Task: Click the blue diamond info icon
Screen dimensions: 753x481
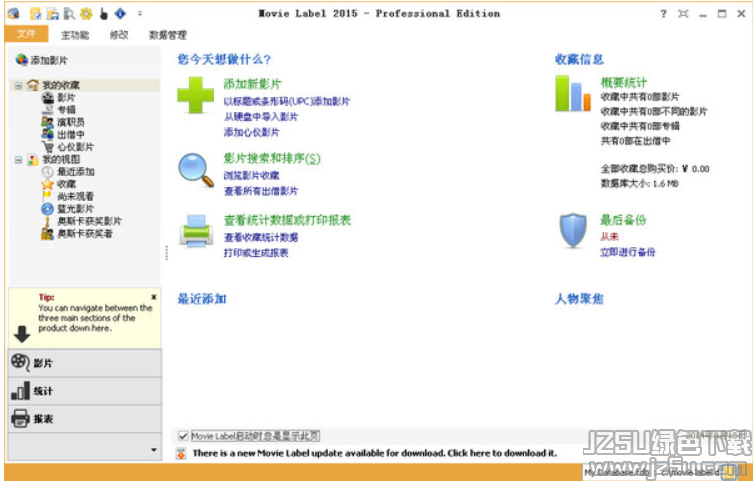Action: 120,14
